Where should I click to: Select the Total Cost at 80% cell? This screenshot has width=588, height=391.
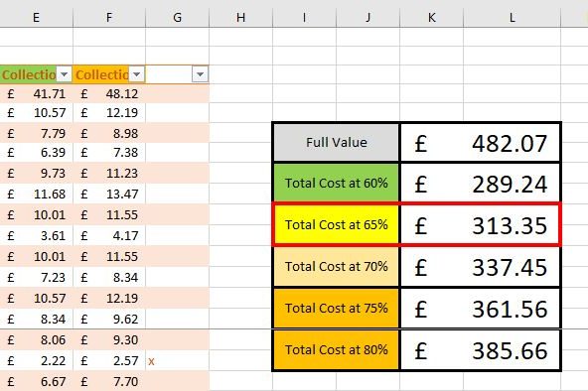click(x=337, y=349)
